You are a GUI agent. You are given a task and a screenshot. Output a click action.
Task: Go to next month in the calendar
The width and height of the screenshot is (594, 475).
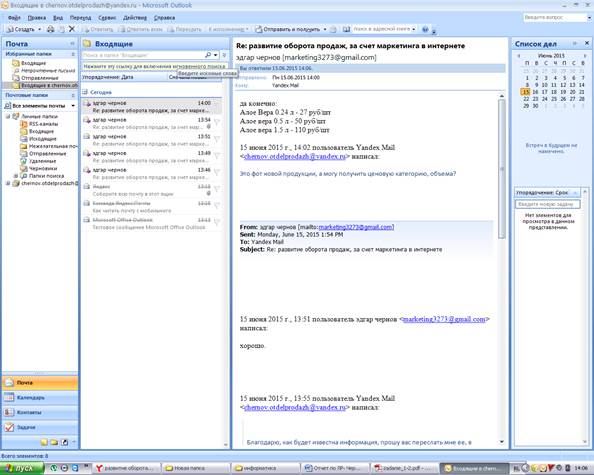[x=585, y=56]
